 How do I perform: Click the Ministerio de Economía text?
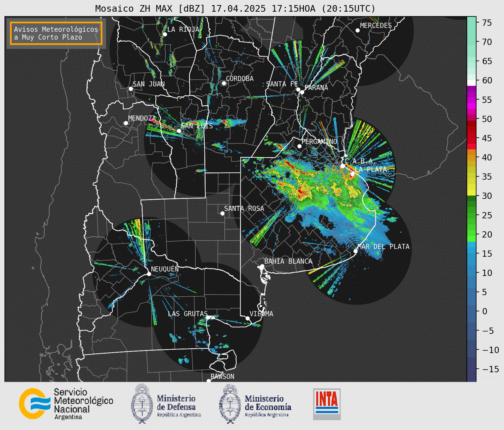tap(268, 403)
